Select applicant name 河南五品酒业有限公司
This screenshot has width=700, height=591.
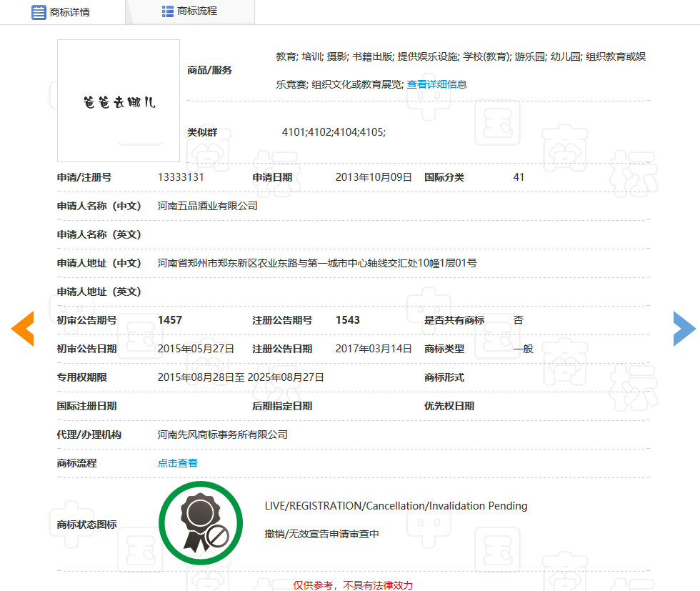click(208, 206)
